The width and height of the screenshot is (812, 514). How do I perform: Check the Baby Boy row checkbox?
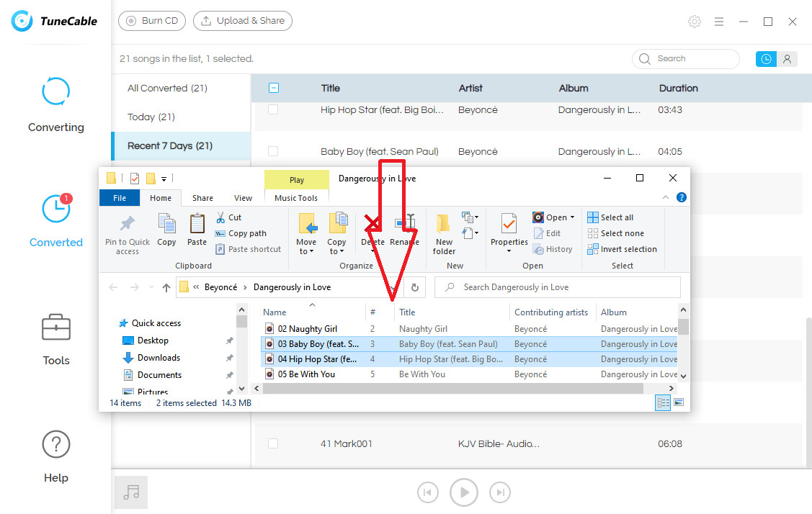pos(273,151)
